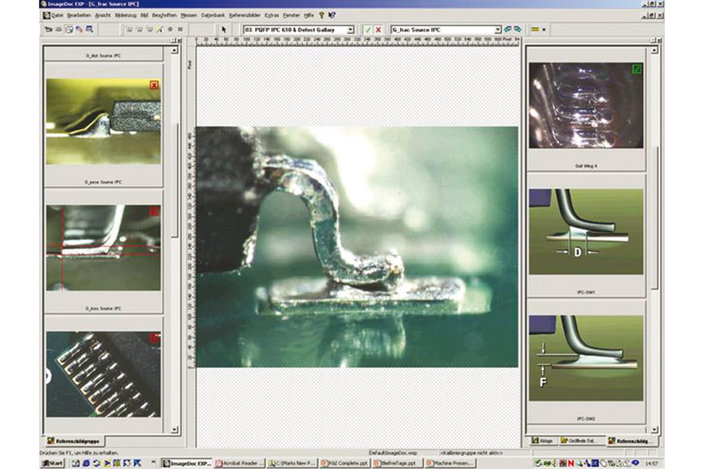
Task: Click the first teal arrow icon beside source dropdown
Action: 507,29
